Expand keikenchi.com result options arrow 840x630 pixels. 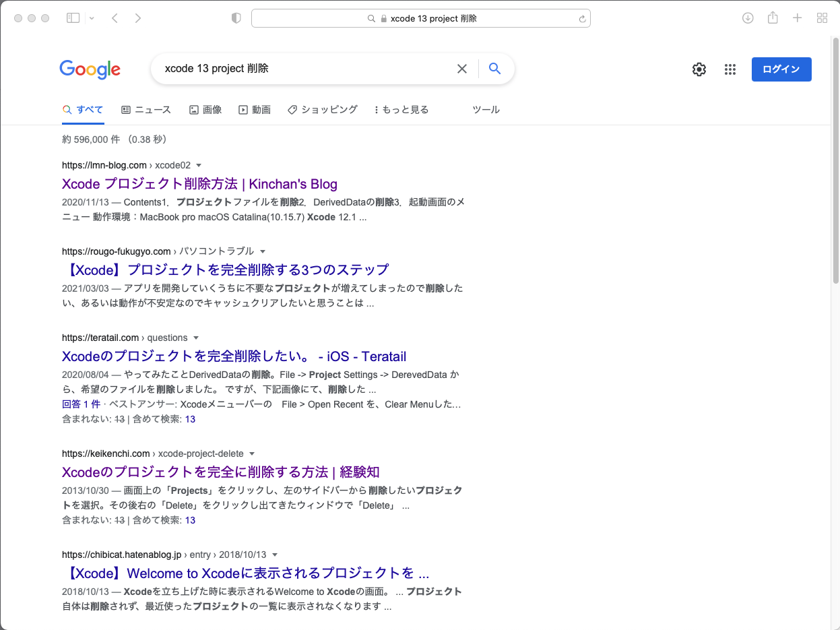pos(252,453)
